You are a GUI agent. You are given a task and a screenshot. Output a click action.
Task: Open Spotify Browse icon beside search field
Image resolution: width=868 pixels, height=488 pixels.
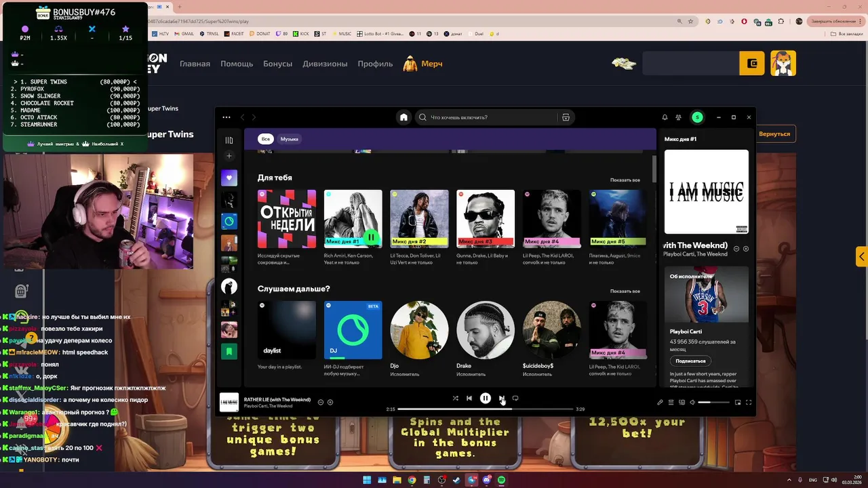click(x=566, y=117)
